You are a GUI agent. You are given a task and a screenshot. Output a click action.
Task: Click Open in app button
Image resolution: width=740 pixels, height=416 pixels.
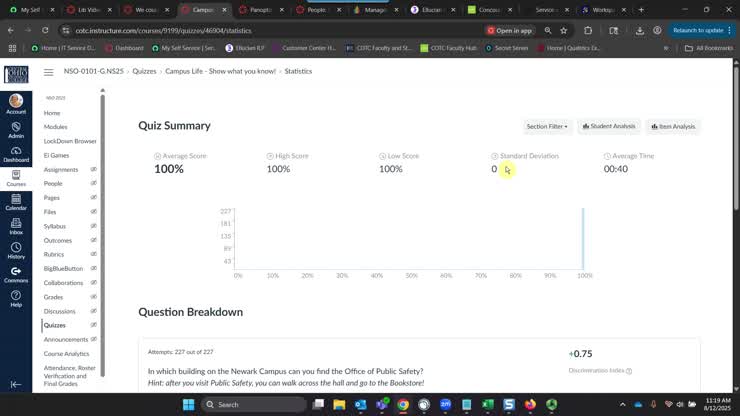[x=510, y=30]
